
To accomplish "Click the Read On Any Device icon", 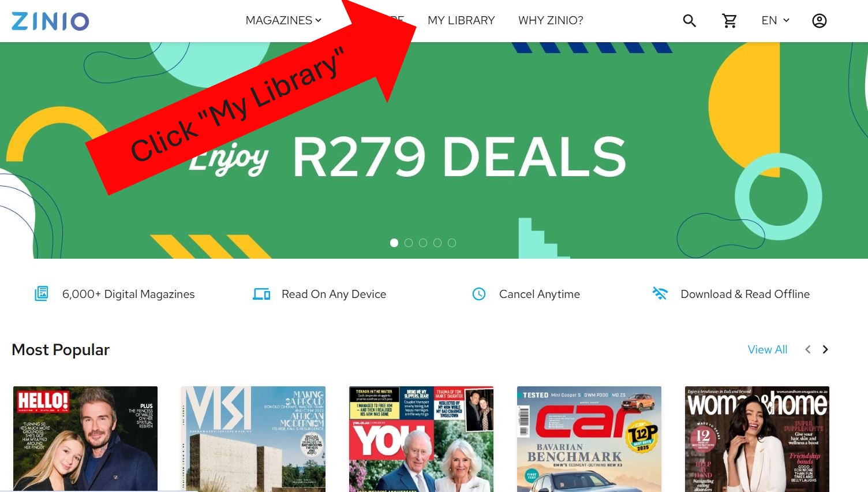I will pyautogui.click(x=261, y=294).
